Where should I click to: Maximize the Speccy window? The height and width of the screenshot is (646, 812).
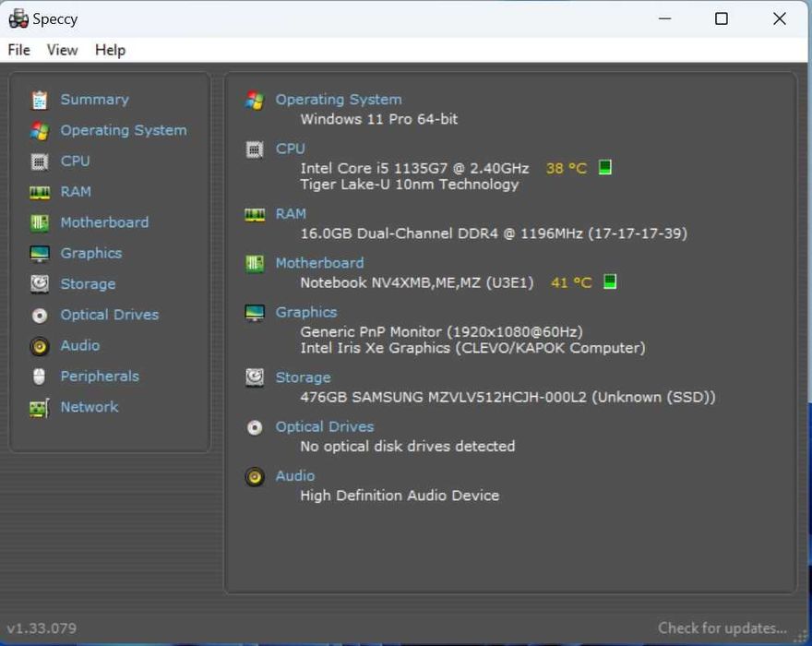pos(722,19)
